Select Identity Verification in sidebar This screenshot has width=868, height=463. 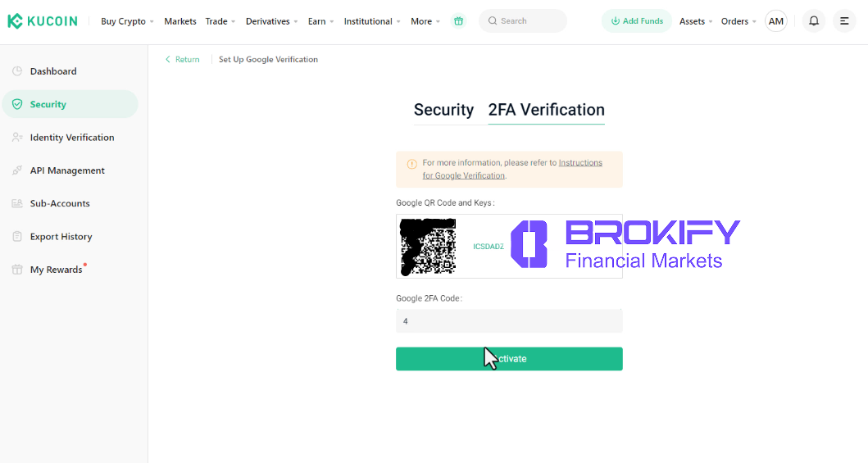(x=72, y=138)
